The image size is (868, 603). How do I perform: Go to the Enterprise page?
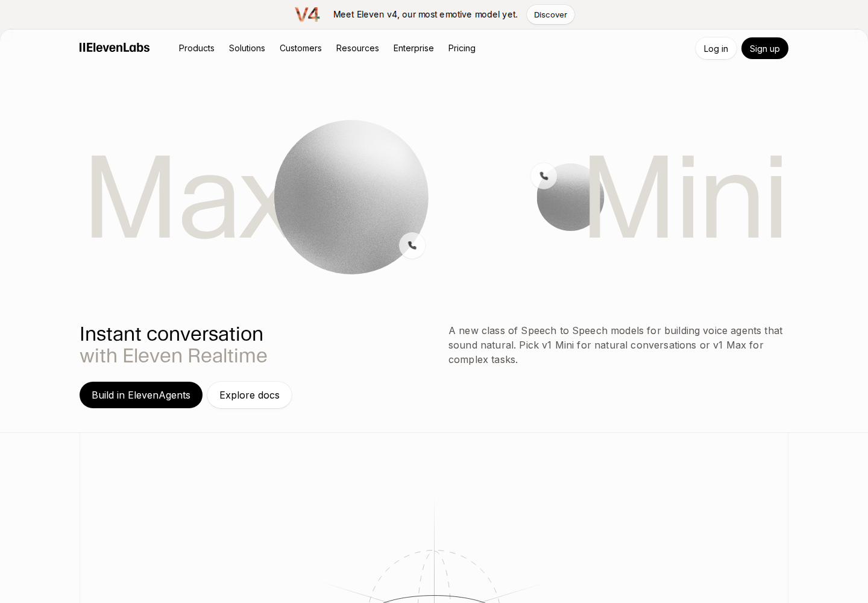tap(414, 48)
